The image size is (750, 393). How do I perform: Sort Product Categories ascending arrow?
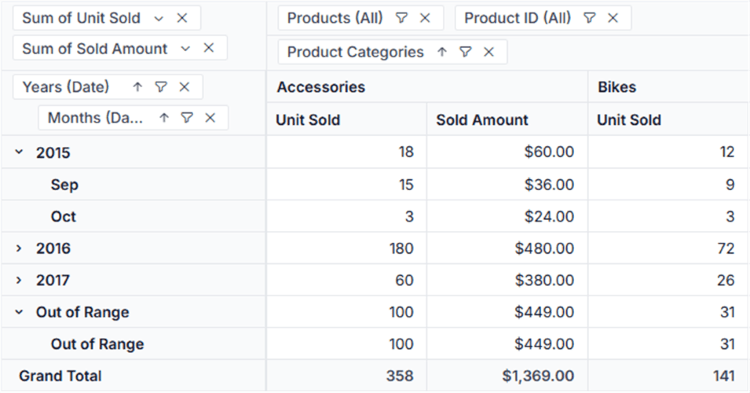[x=442, y=52]
